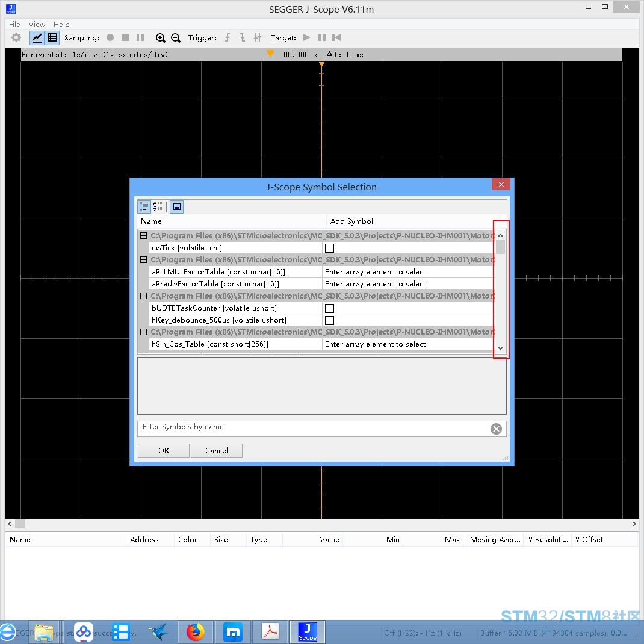Switch to the graph view icon
644x644 pixels.
click(37, 38)
